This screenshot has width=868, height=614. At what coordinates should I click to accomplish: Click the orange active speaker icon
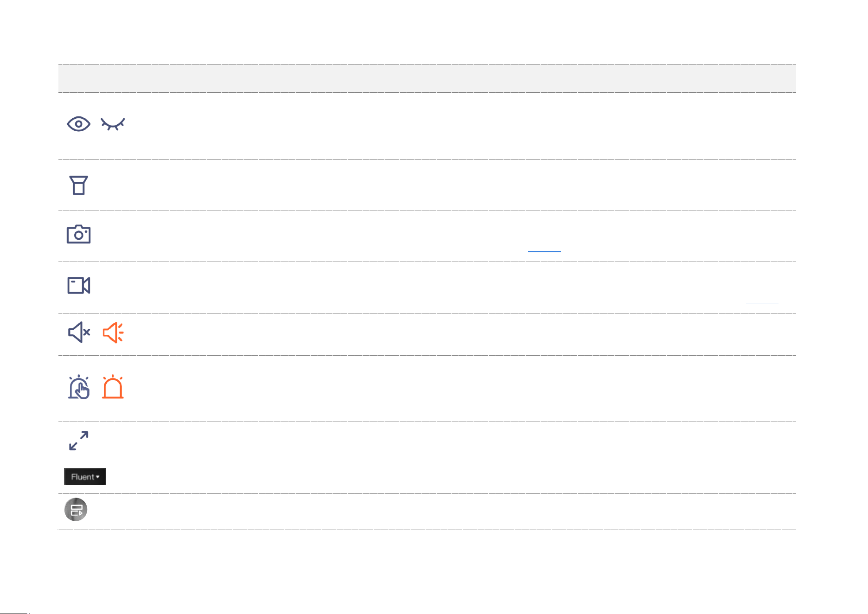pyautogui.click(x=113, y=332)
